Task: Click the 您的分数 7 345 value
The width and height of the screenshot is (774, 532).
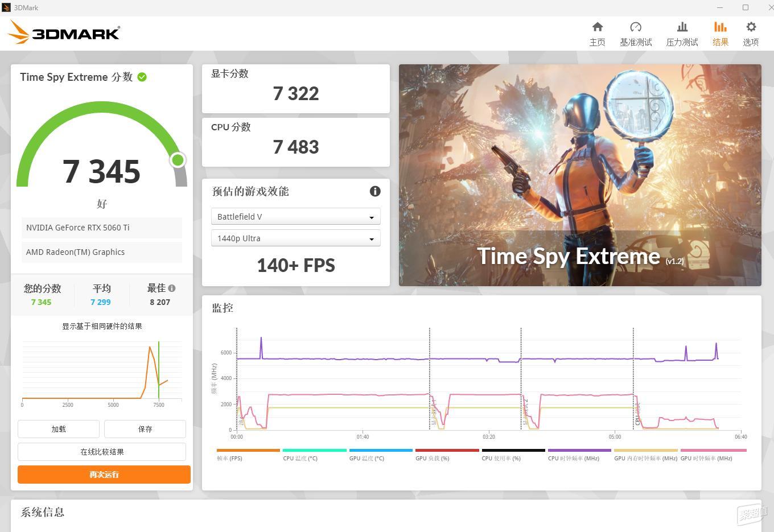Action: [41, 302]
